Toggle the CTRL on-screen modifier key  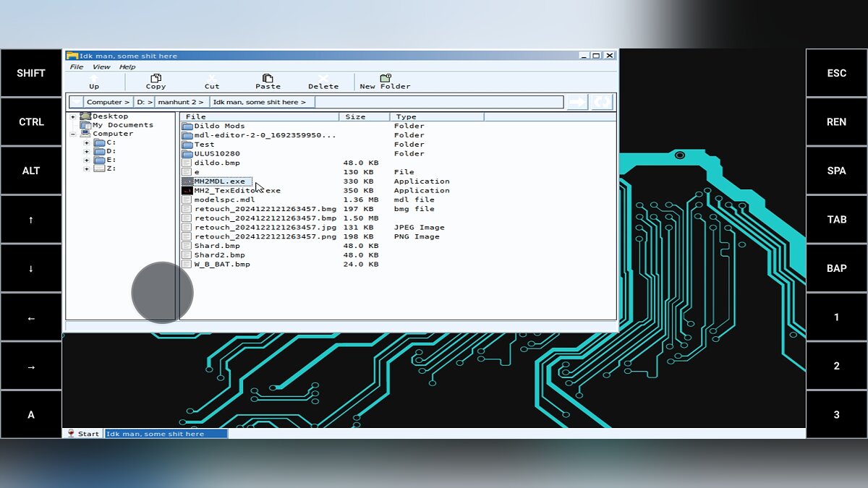tap(31, 122)
